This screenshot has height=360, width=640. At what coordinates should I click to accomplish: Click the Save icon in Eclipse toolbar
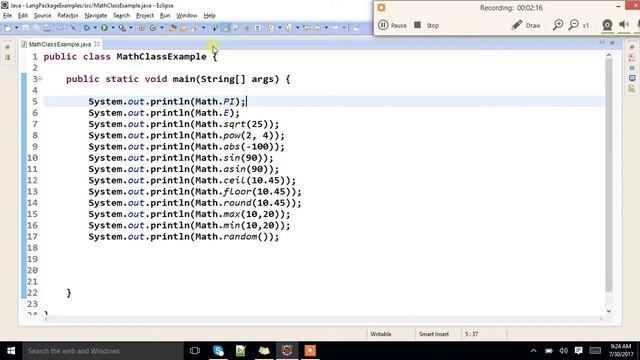click(x=25, y=28)
